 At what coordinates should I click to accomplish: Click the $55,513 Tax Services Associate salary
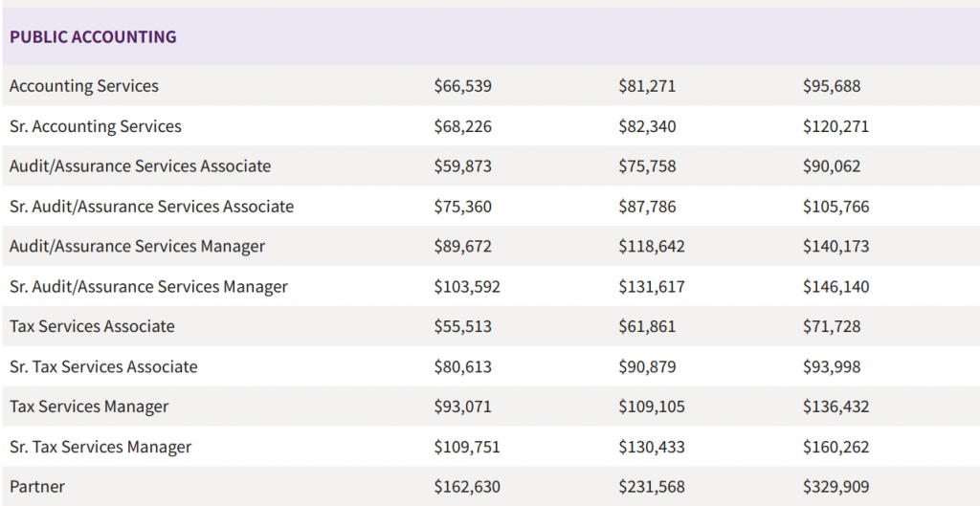point(463,327)
